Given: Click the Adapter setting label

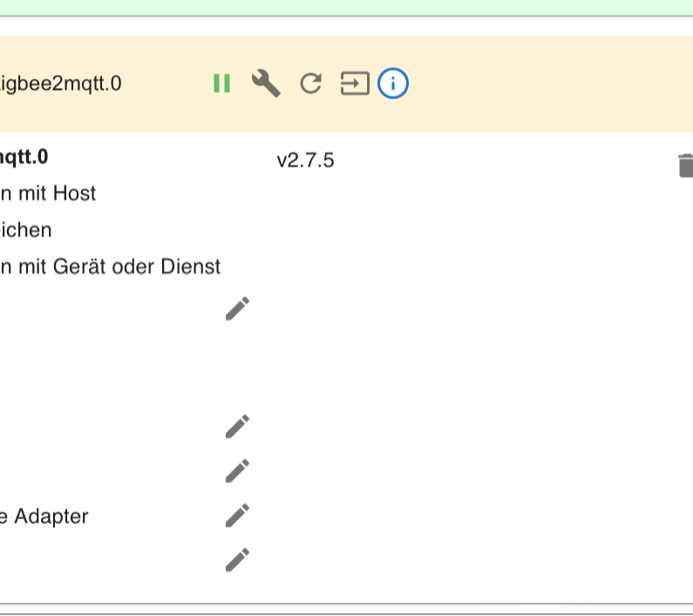Looking at the screenshot, I should click(x=44, y=517).
